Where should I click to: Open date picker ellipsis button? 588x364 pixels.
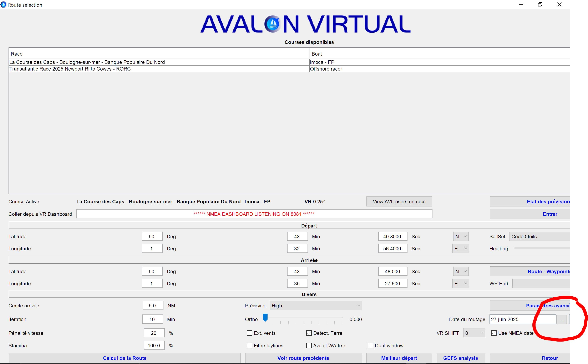click(x=561, y=319)
